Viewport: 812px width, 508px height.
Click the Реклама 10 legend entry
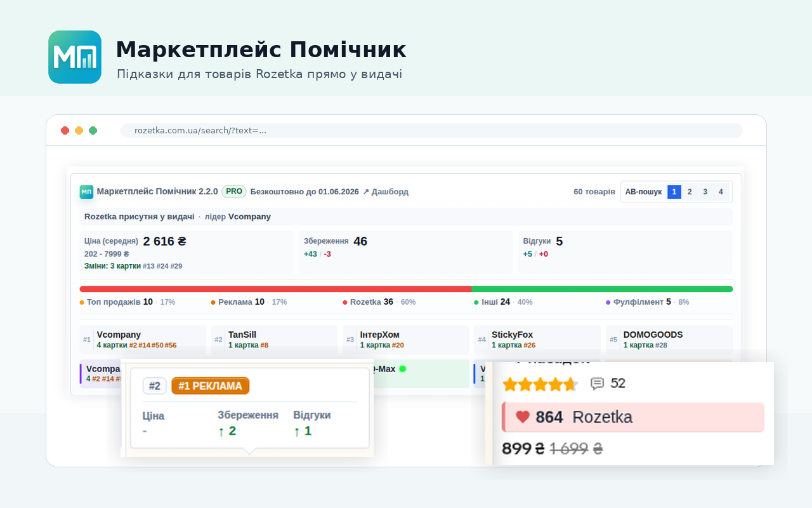pos(249,302)
